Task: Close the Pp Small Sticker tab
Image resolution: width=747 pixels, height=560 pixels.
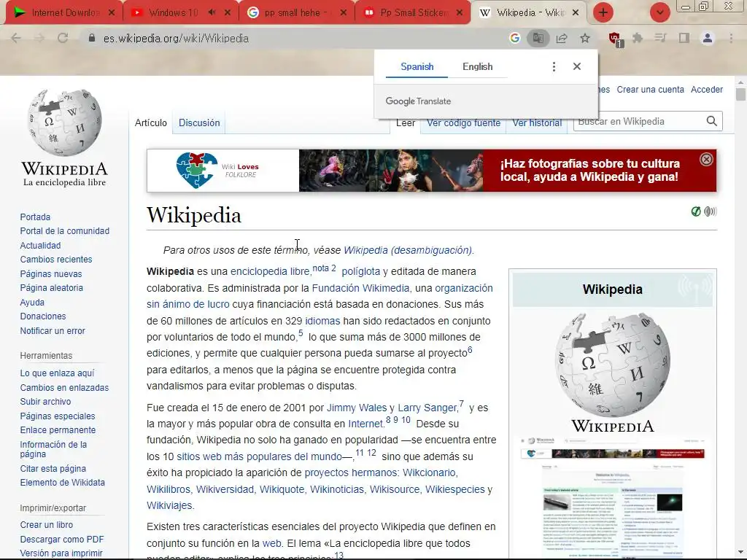Action: coord(460,13)
